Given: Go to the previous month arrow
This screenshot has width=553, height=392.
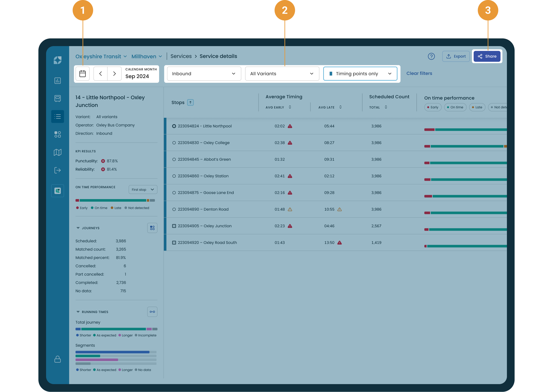Looking at the screenshot, I should 101,74.
